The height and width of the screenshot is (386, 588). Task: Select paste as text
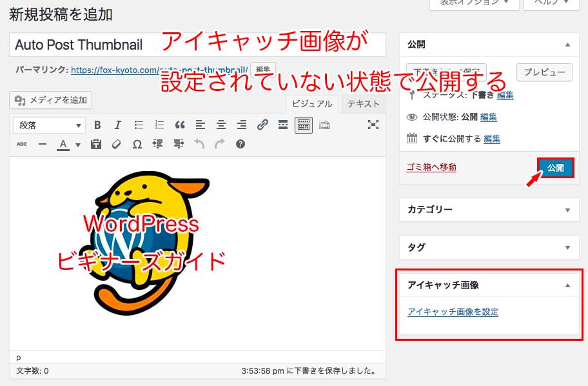click(96, 144)
